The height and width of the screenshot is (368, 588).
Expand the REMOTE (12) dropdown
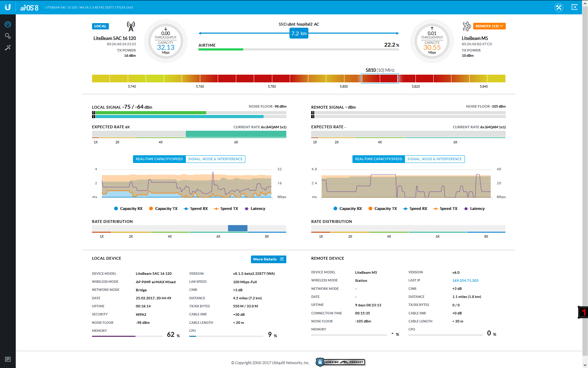pyautogui.click(x=489, y=26)
